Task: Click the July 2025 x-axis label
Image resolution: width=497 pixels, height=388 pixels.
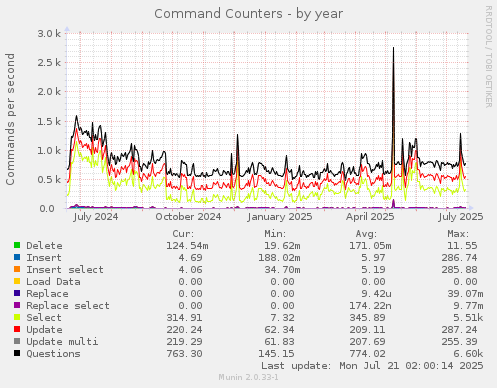Action: pos(461,217)
